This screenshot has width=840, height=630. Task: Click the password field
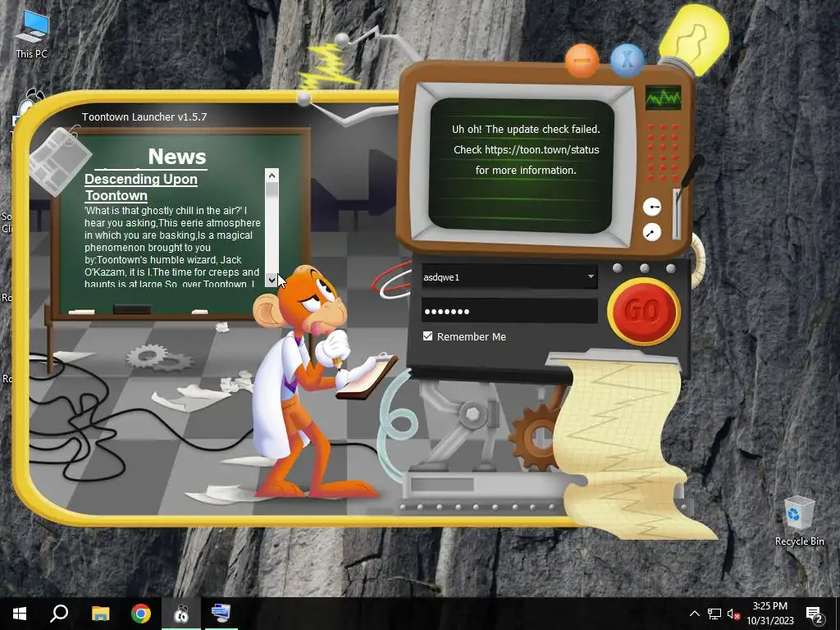pos(509,311)
